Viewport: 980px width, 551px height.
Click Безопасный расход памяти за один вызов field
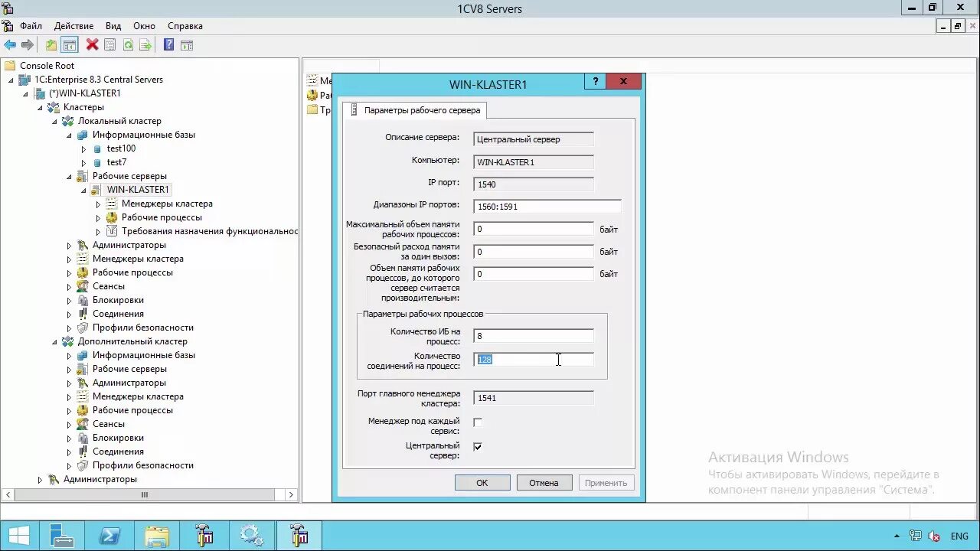534,252
